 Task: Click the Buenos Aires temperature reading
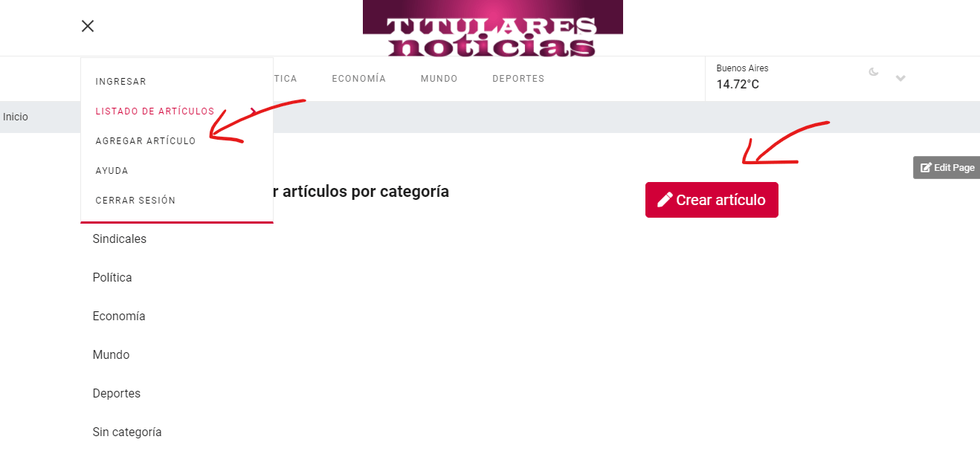(738, 85)
